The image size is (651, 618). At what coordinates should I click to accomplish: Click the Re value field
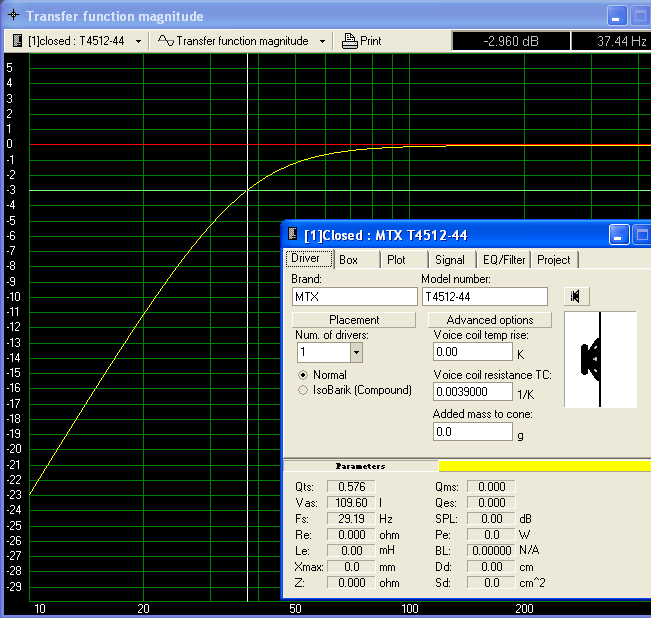(x=351, y=535)
